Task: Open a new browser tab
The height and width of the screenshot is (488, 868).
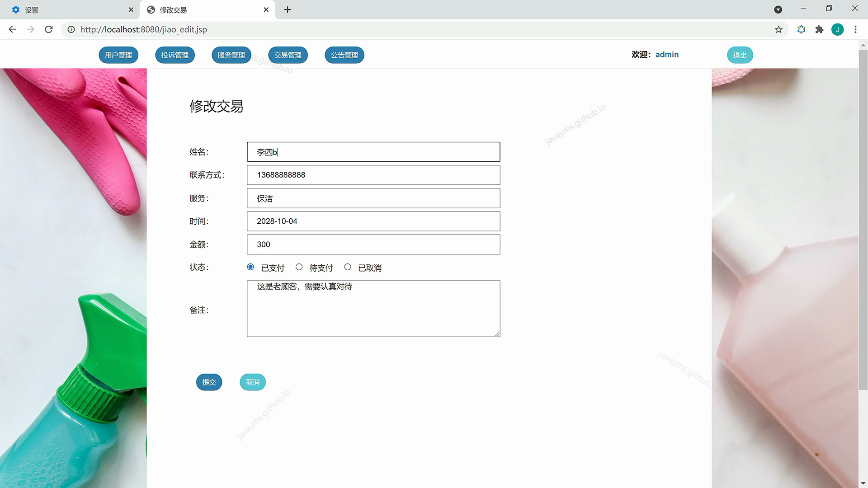Action: (288, 9)
